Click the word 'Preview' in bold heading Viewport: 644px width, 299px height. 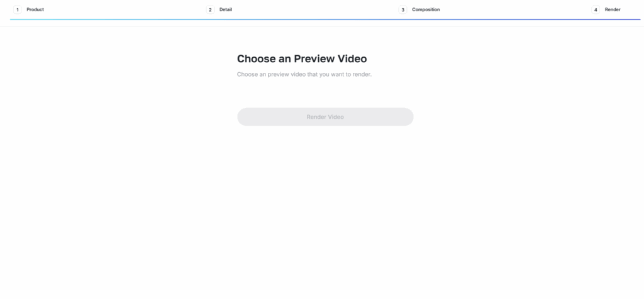pyautogui.click(x=314, y=58)
